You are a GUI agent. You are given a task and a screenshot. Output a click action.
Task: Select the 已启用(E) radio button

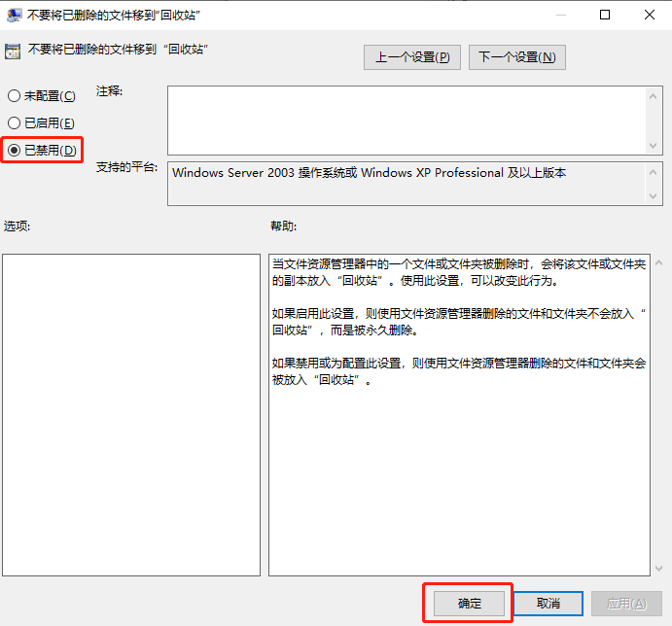click(41, 123)
